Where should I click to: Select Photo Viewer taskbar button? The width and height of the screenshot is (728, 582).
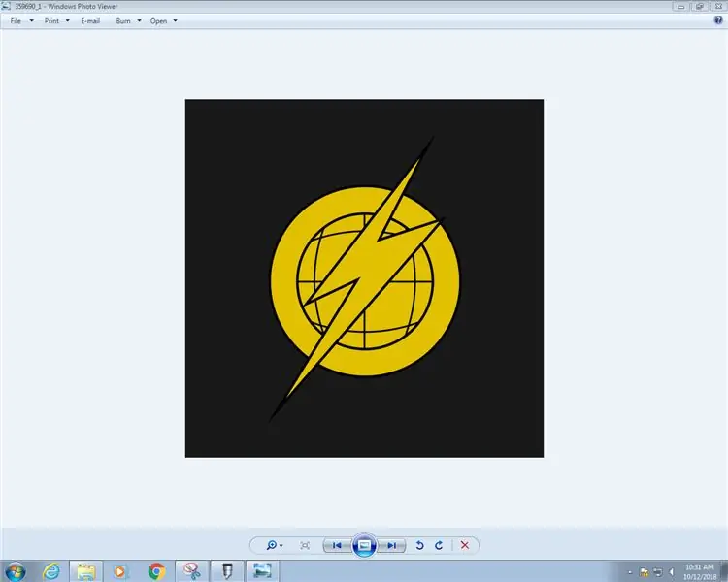(x=262, y=571)
